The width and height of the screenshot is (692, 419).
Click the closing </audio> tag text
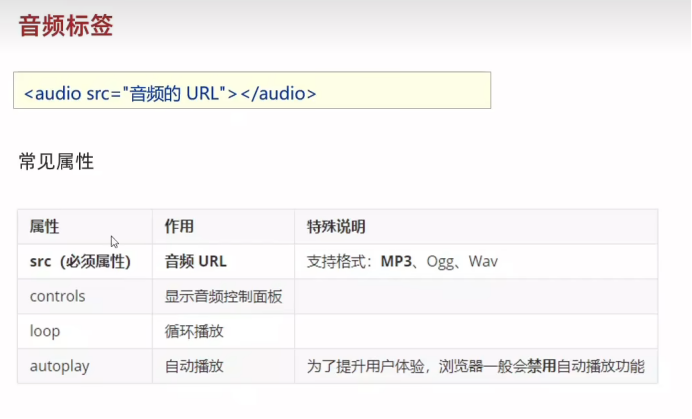(x=278, y=95)
